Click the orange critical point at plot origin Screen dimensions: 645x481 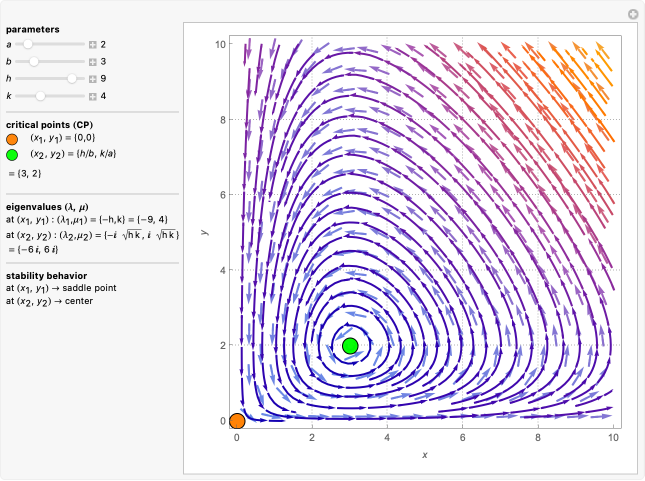pos(237,421)
